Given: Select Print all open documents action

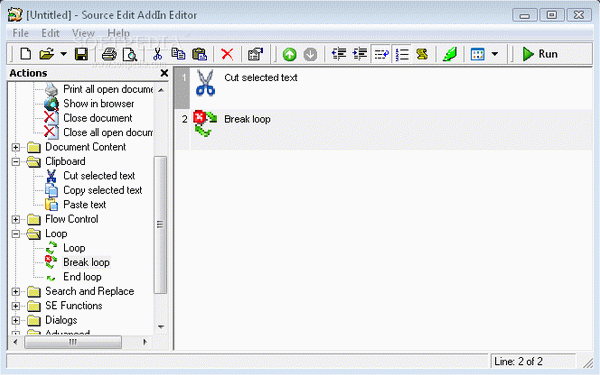Looking at the screenshot, I should point(108,89).
